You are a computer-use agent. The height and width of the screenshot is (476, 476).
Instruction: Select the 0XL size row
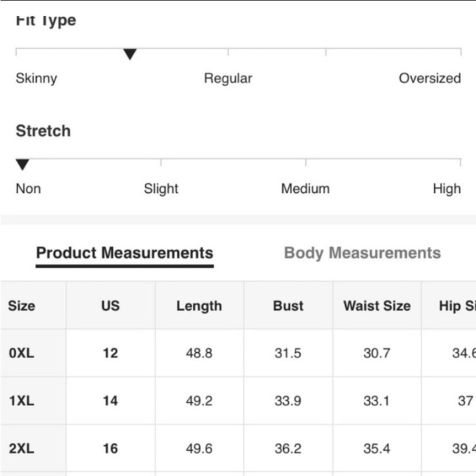238,353
